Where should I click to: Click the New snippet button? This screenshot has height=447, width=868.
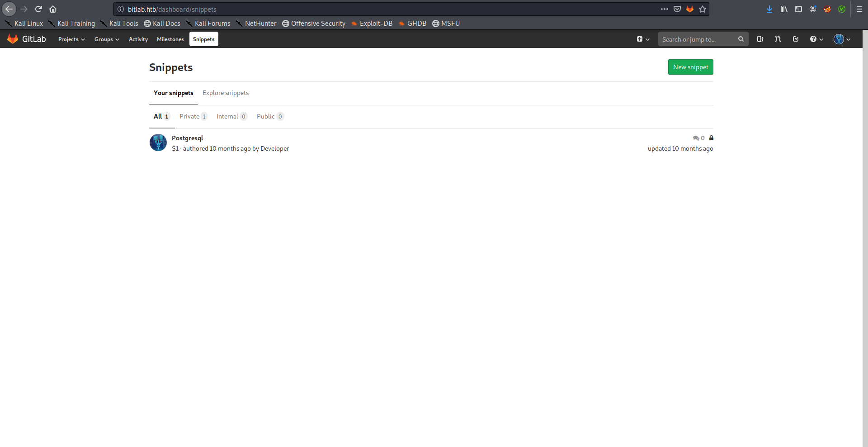pyautogui.click(x=690, y=67)
